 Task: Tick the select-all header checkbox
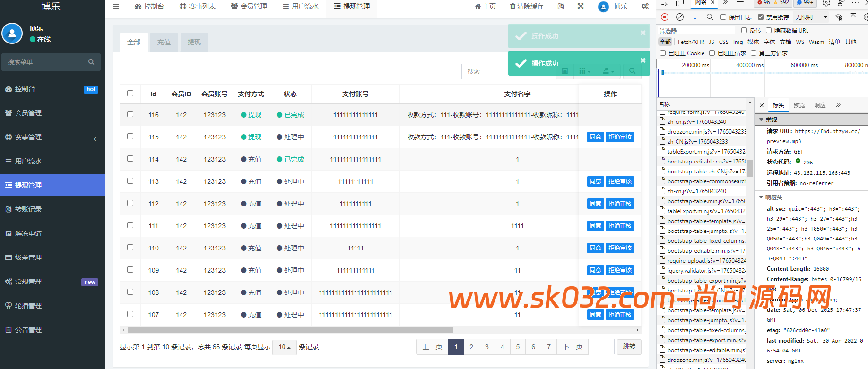130,94
